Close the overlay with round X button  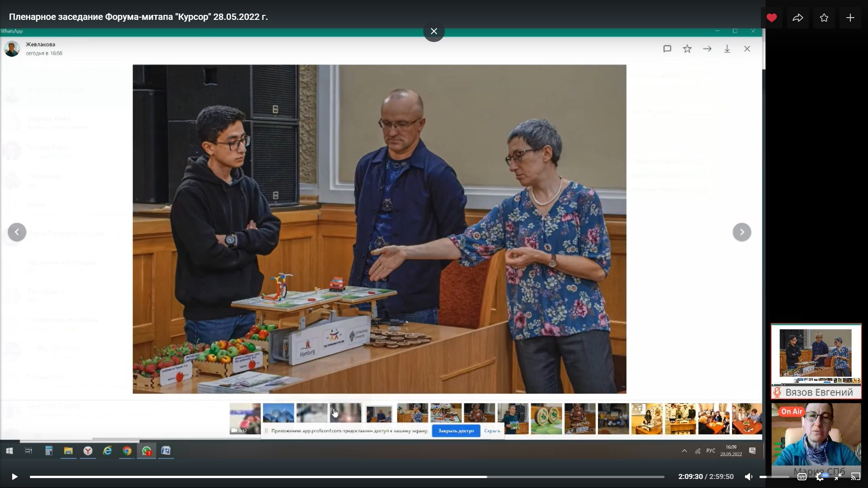pos(434,31)
